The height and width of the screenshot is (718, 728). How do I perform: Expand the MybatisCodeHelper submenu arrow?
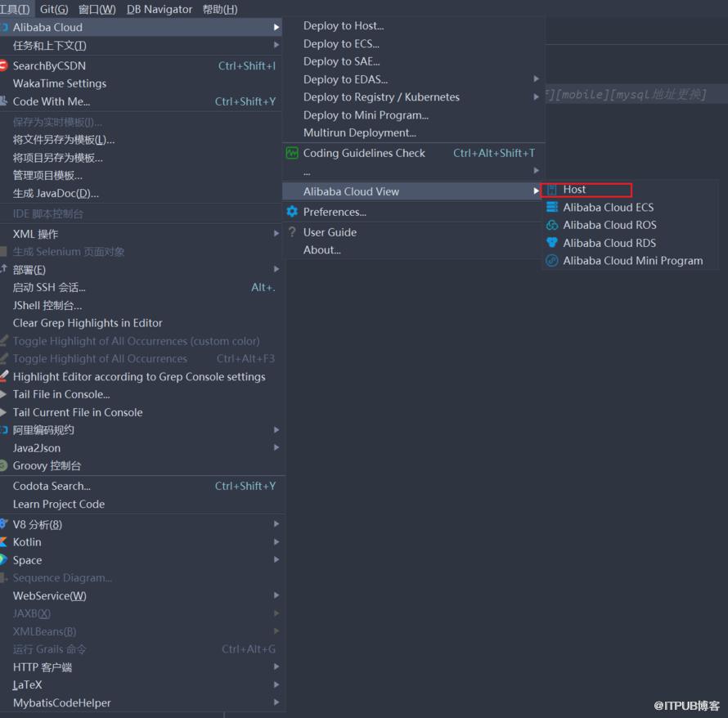[276, 702]
